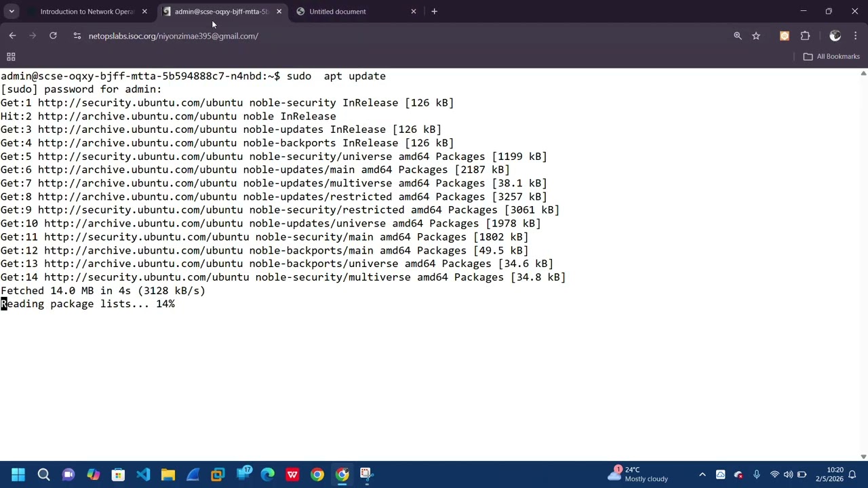Open the All Bookmarks folder

click(x=831, y=56)
